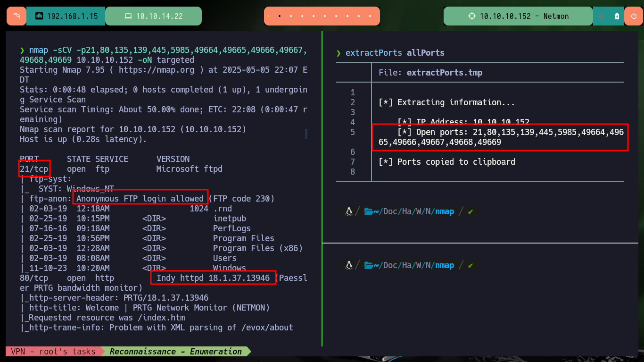
Task: Click the target crosshair icon beside 10.10.10.152
Action: point(471,16)
